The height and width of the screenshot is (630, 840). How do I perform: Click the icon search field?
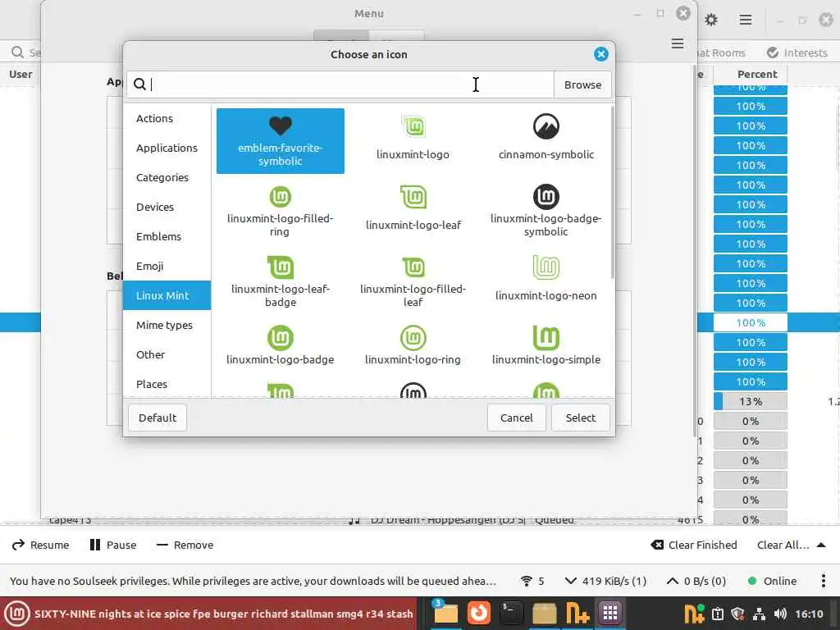click(x=340, y=84)
